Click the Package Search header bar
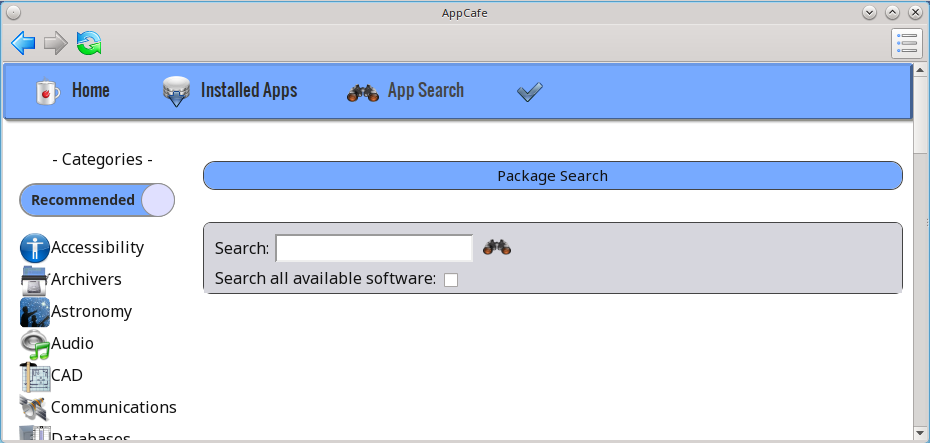This screenshot has width=930, height=443. (553, 176)
